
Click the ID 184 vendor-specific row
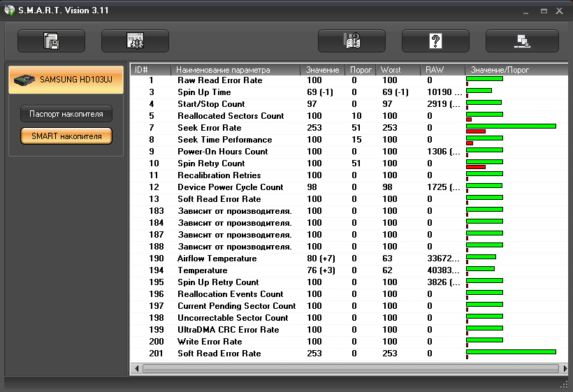pyautogui.click(x=349, y=223)
